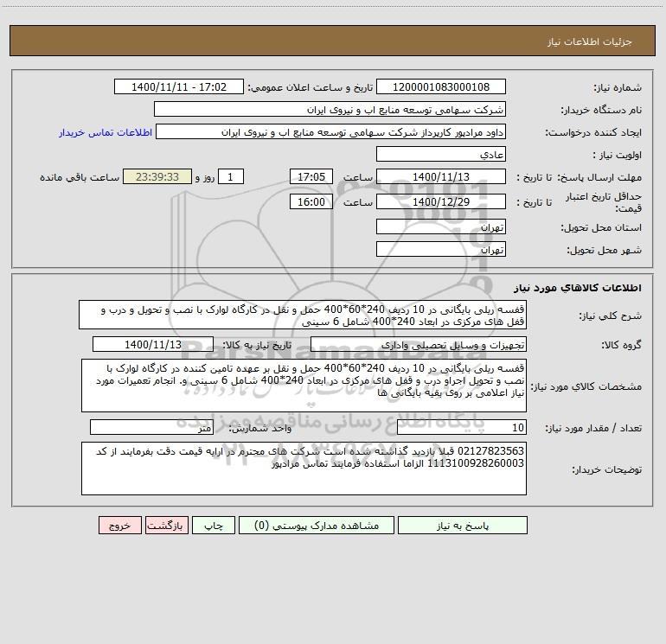The height and width of the screenshot is (644, 666).
Task: Click the buyer organization name field
Action: pos(330,109)
